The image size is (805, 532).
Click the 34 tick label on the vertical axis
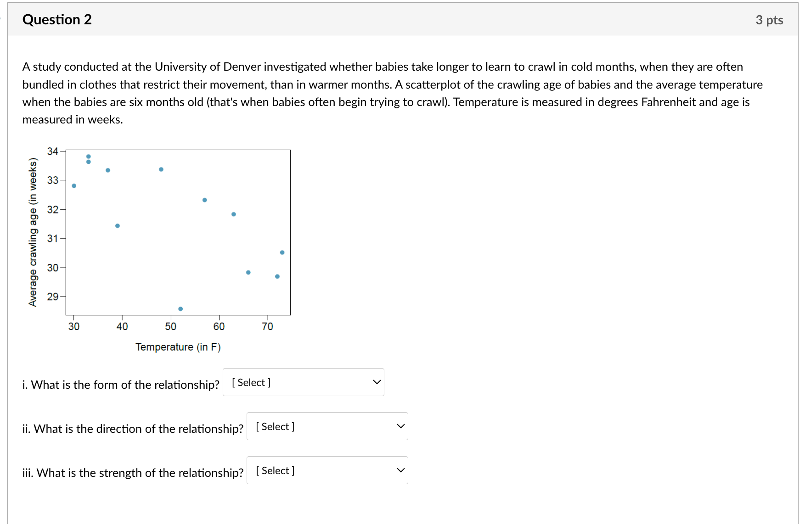tap(53, 151)
